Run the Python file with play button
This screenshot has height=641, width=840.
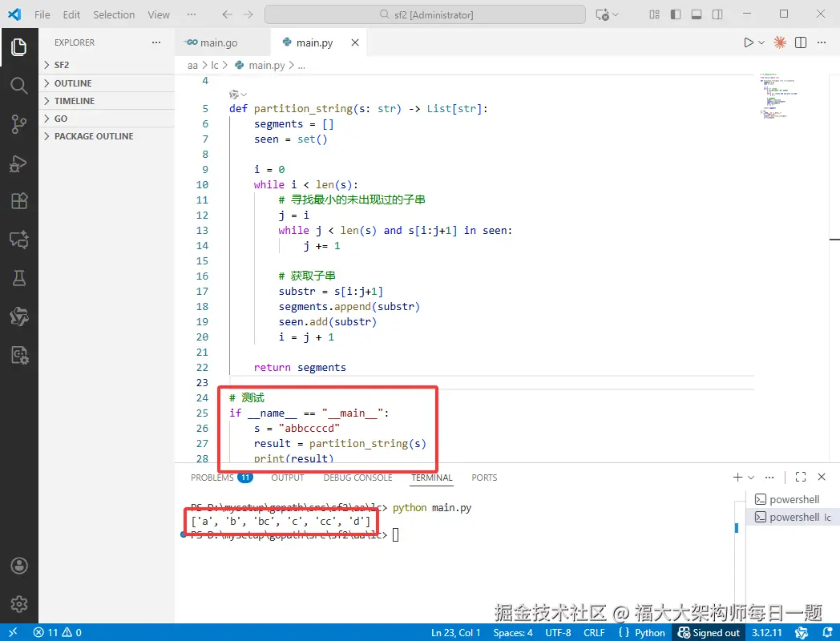[749, 42]
